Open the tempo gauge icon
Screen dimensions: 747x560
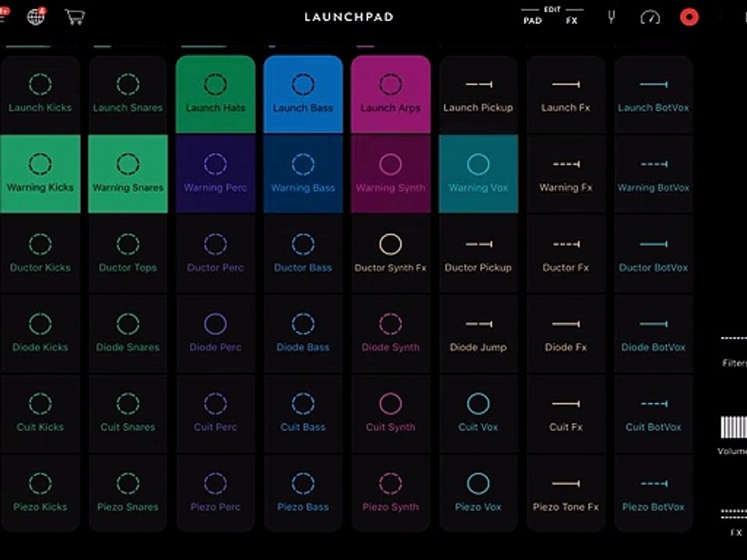coord(650,18)
